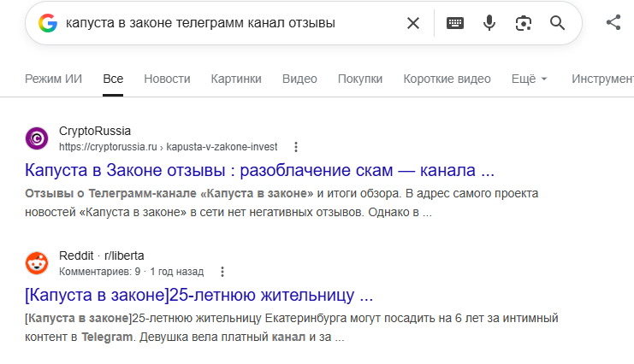
Task: Click Reddit snippet about Екатеринбурга
Action: click(292, 327)
